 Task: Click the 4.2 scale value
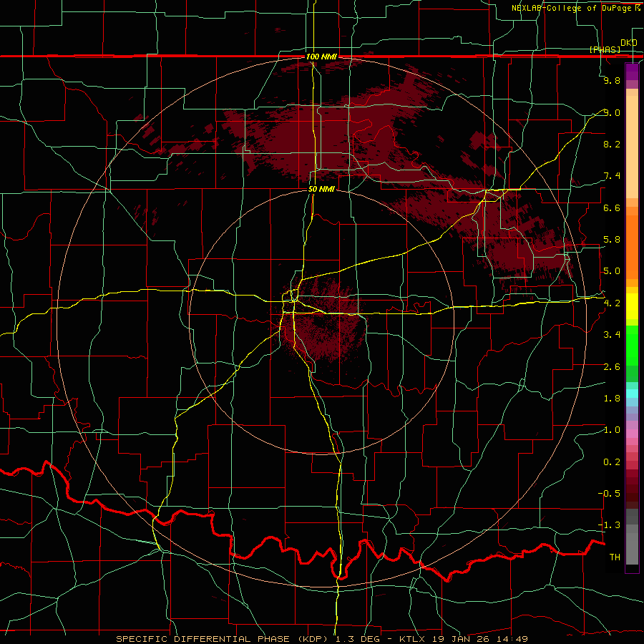pos(612,303)
